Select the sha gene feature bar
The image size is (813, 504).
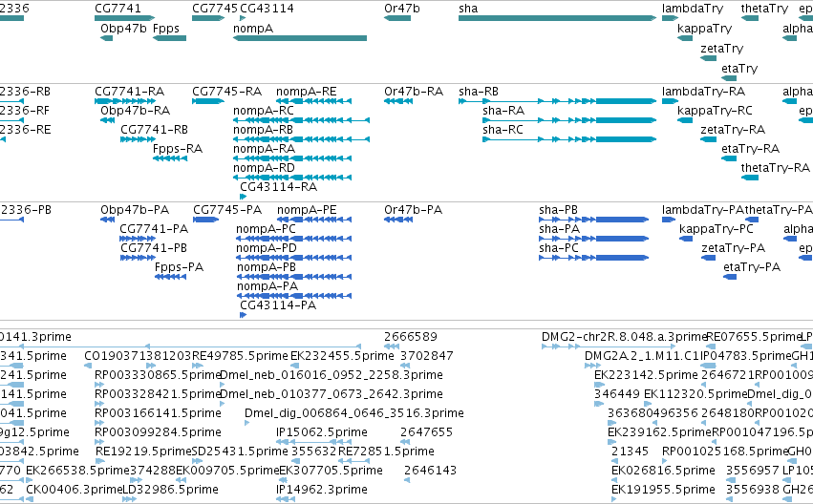click(x=557, y=18)
